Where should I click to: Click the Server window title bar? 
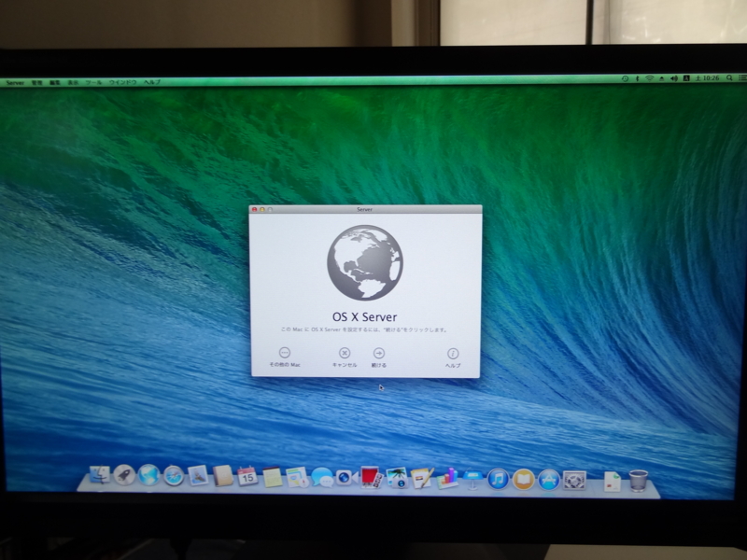365,209
